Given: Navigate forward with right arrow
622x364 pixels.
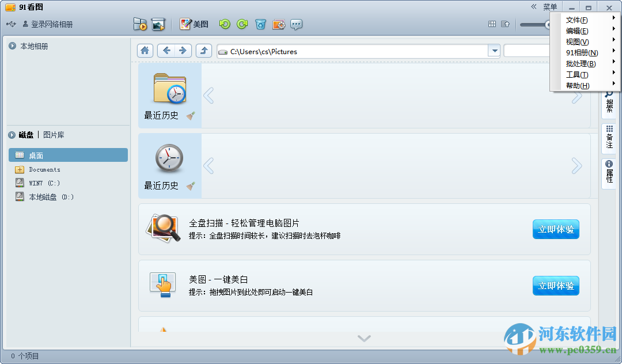Looking at the screenshot, I should tap(183, 51).
